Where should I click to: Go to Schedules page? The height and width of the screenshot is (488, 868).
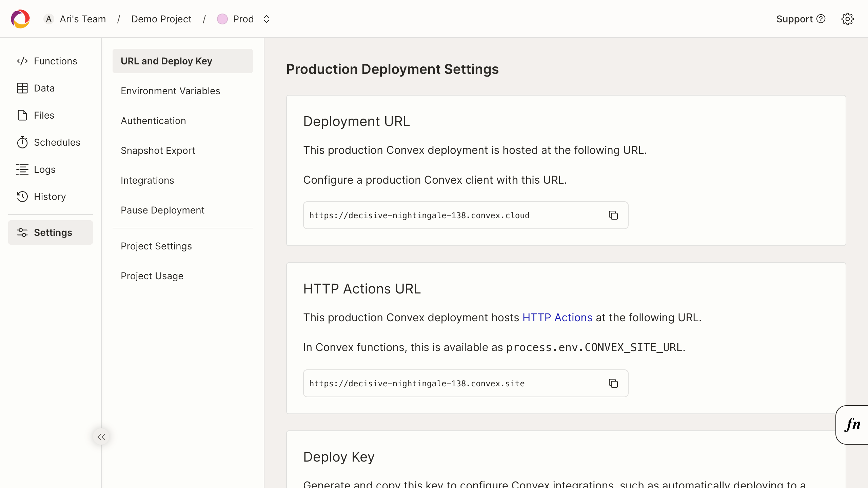[x=51, y=142]
